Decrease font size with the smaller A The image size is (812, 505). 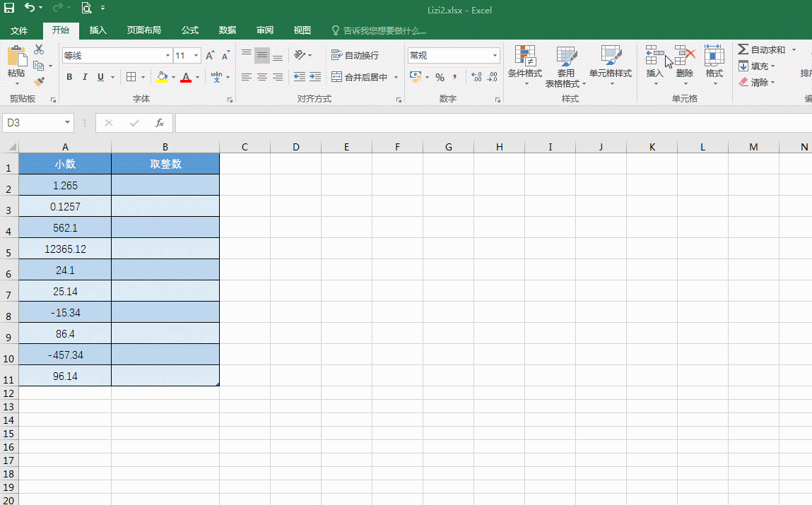(x=225, y=55)
